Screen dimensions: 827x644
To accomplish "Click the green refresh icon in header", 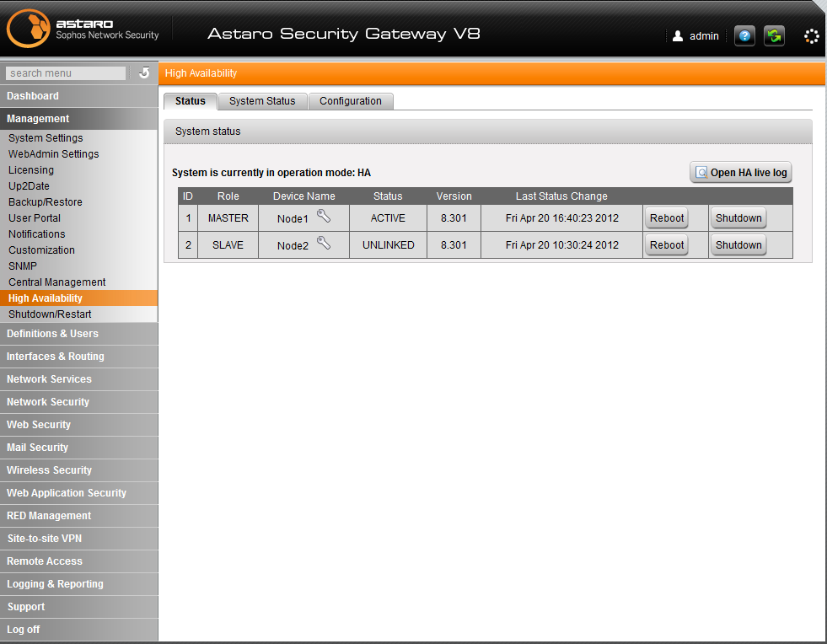I will click(774, 36).
